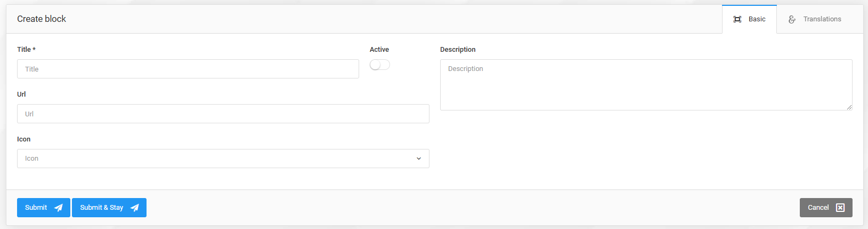This screenshot has height=229, width=868.
Task: Toggle the Active switch on
Action: pos(380,65)
